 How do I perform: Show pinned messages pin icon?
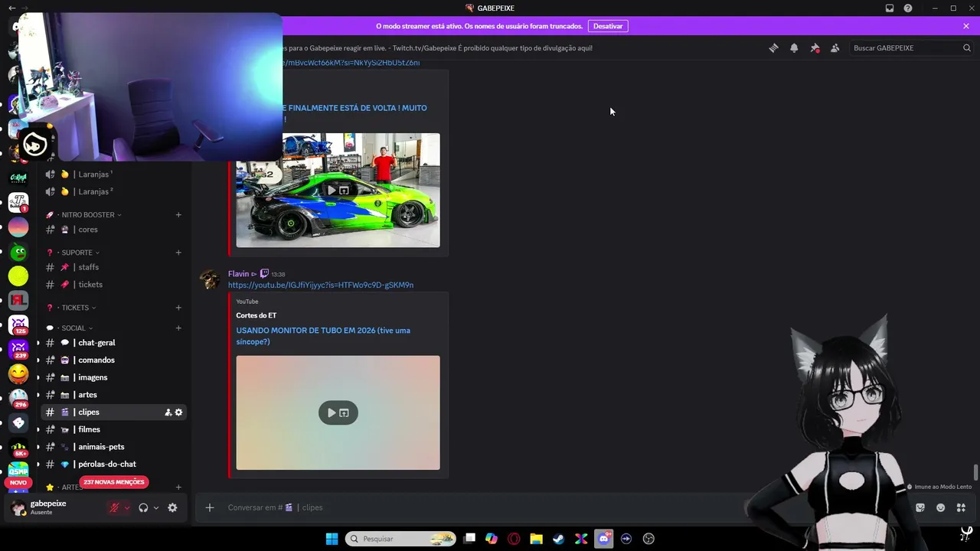[x=815, y=47]
